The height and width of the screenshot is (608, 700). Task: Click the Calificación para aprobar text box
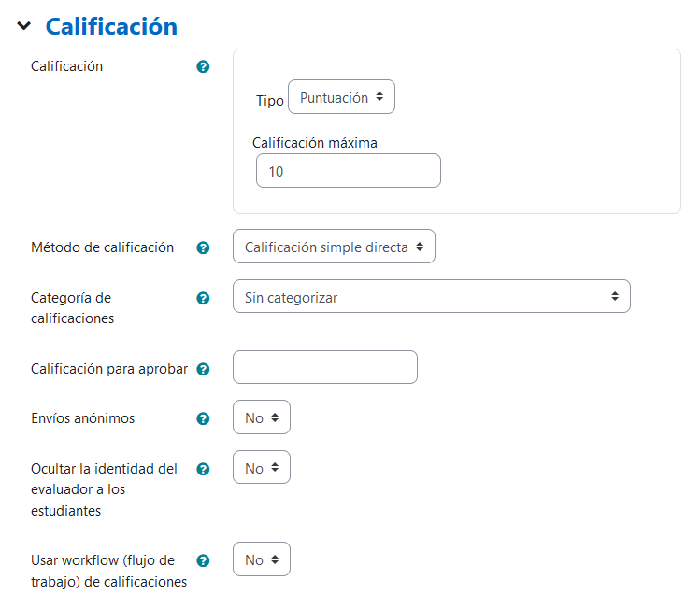coord(325,367)
